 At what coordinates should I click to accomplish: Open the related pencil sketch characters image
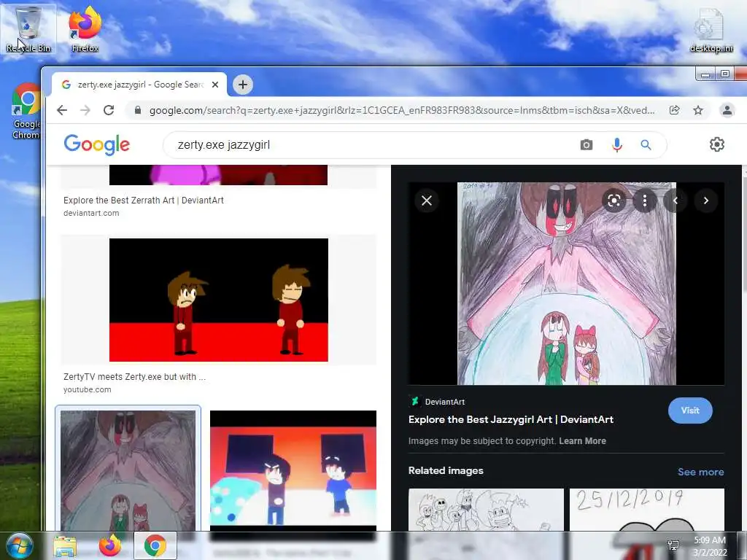(x=486, y=510)
